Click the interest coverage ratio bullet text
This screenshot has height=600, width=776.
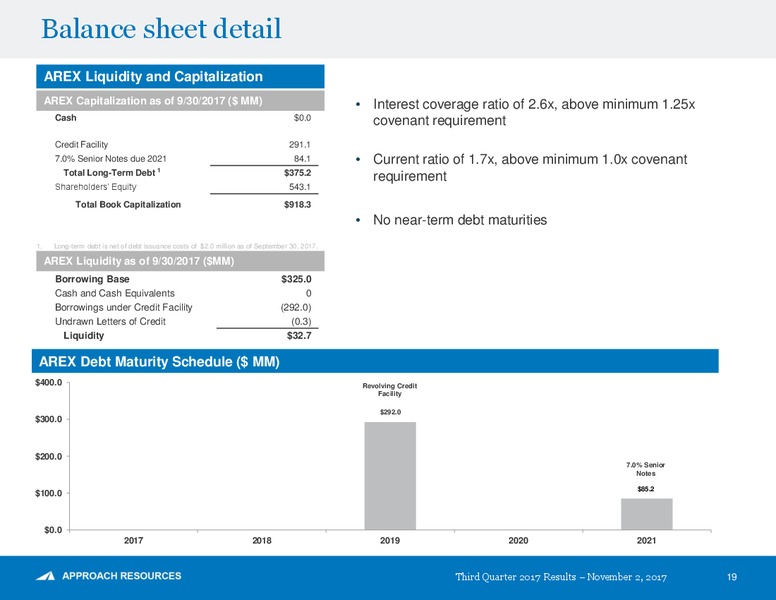[534, 112]
